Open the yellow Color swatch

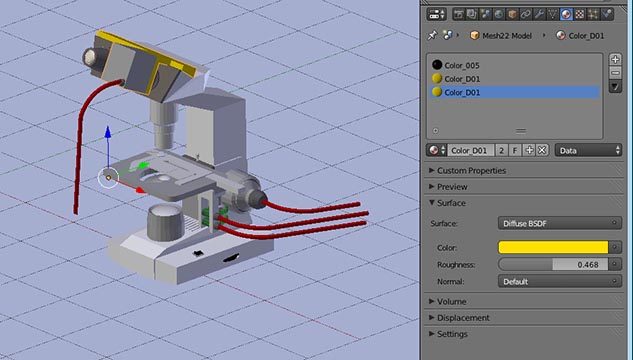point(553,247)
